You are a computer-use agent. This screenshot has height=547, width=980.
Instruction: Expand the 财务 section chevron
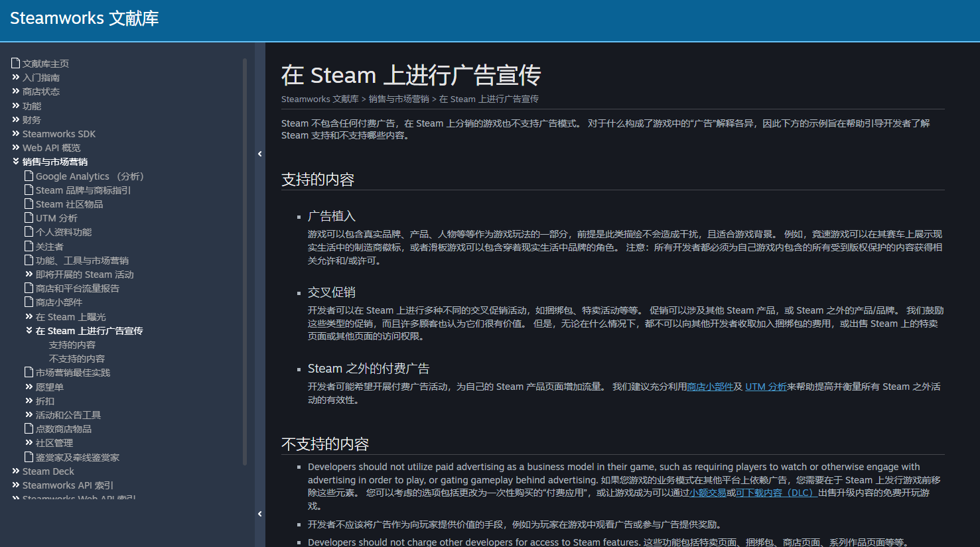[x=16, y=119]
